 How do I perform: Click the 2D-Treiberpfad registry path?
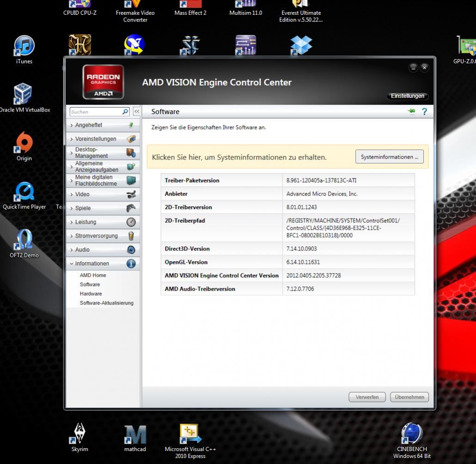(343, 228)
